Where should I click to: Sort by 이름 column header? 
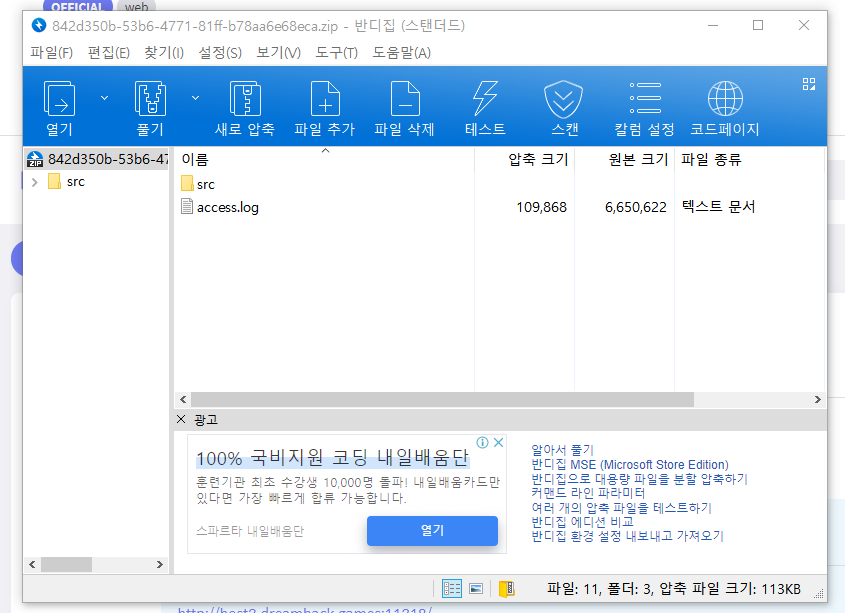(x=325, y=160)
